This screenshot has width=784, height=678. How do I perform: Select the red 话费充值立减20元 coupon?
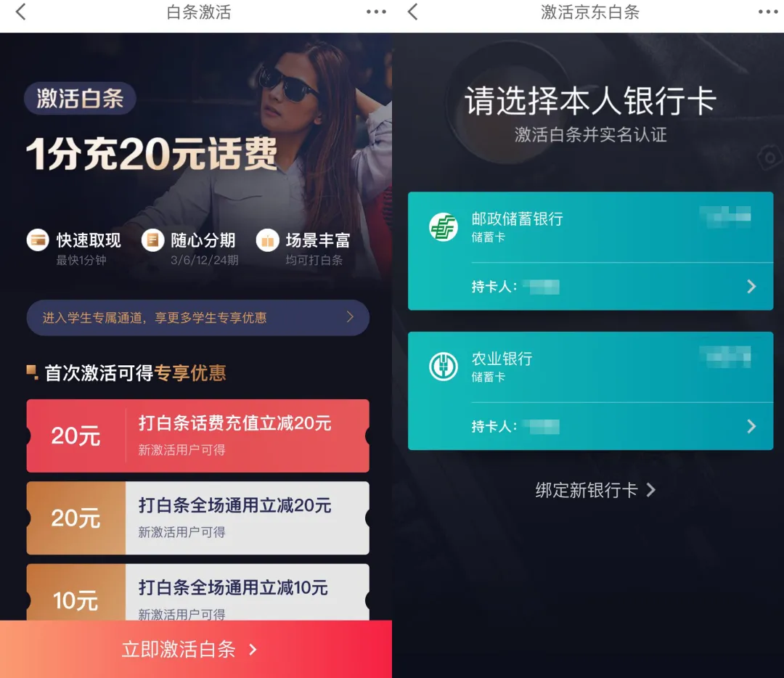tap(198, 436)
